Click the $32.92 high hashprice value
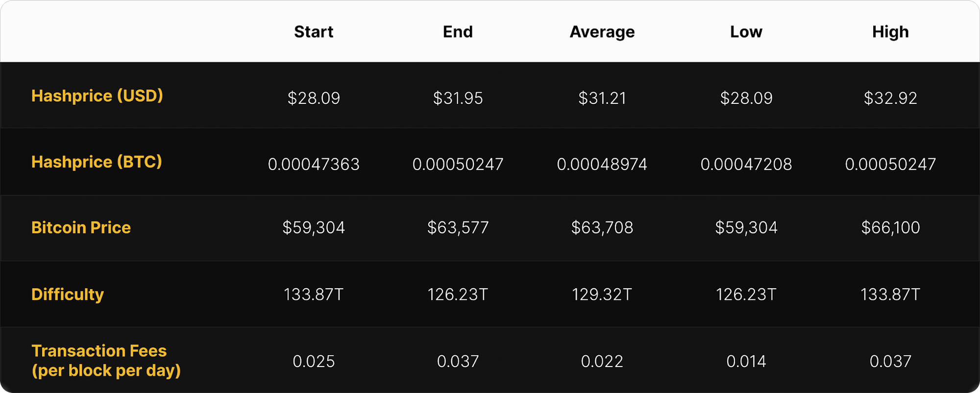Screen dimensions: 980x393 click(890, 98)
